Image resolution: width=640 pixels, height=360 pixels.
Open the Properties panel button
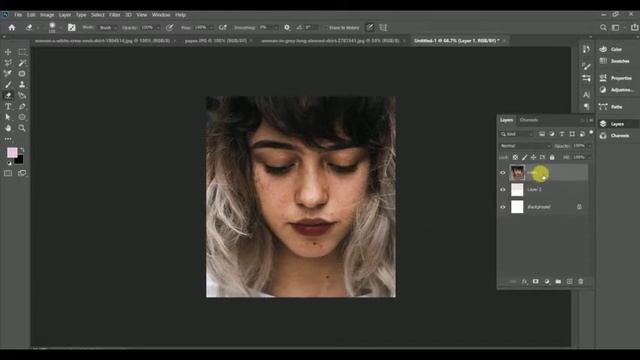click(x=616, y=78)
